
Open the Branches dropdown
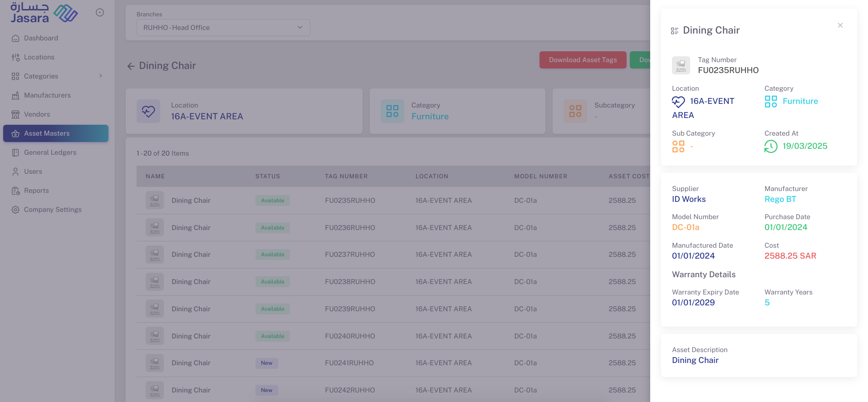(223, 28)
